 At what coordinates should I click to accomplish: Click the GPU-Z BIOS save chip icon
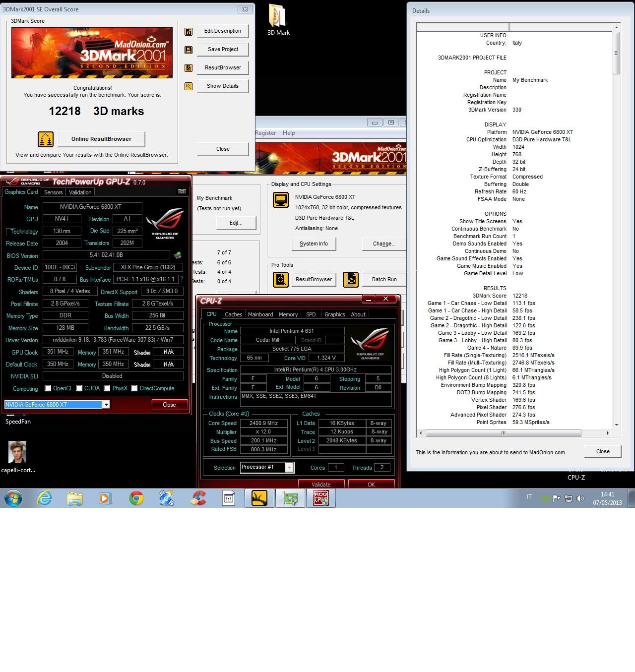tap(177, 255)
